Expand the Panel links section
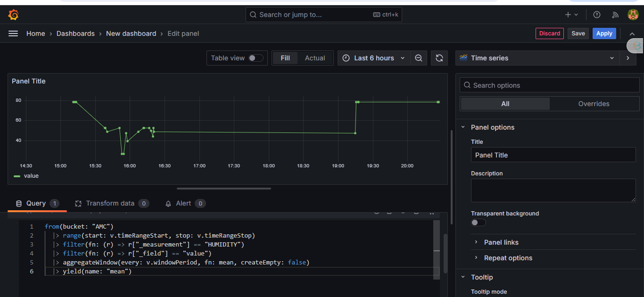 [501, 242]
